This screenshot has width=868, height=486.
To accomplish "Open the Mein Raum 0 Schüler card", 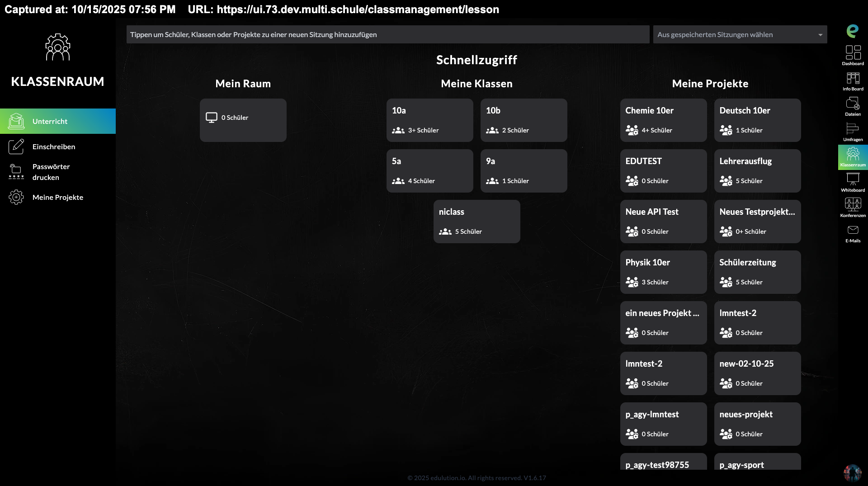I will [x=243, y=120].
